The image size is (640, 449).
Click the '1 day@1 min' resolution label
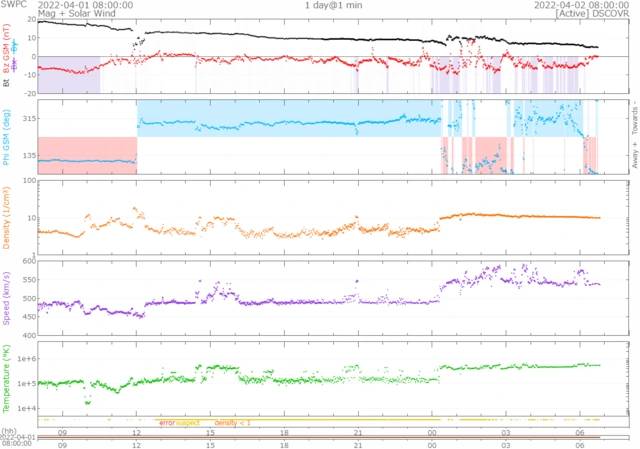coord(333,5)
